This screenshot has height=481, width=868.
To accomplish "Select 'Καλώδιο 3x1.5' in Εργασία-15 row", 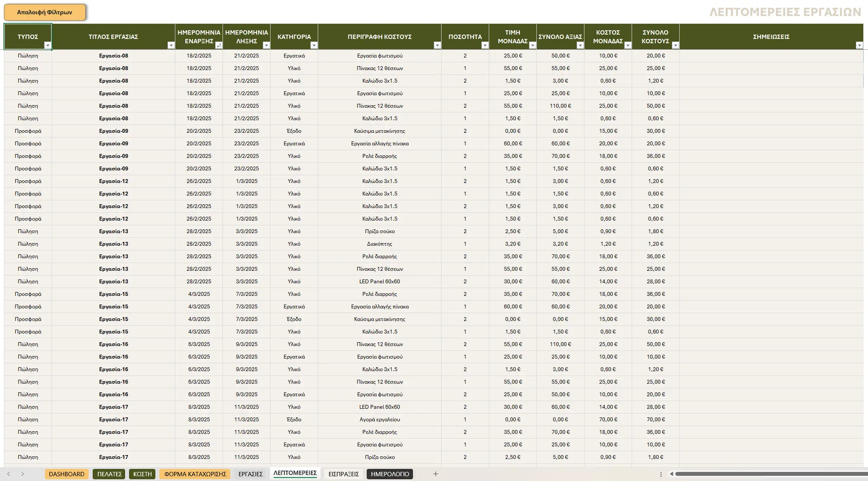I will (x=380, y=332).
